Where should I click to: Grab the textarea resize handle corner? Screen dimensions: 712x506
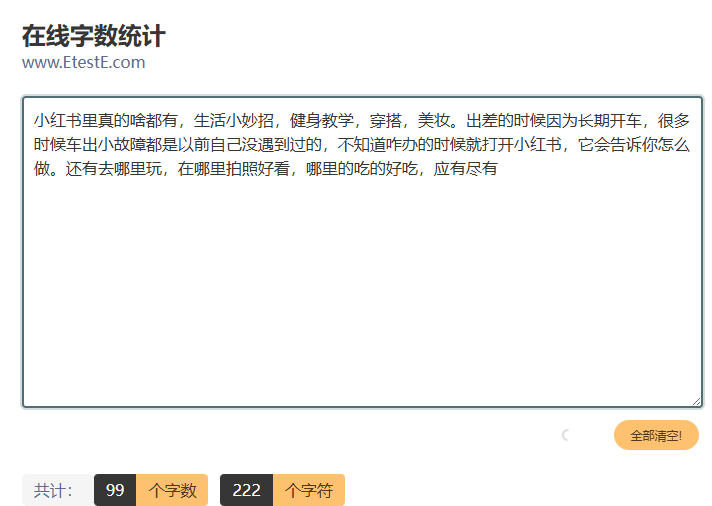(697, 401)
